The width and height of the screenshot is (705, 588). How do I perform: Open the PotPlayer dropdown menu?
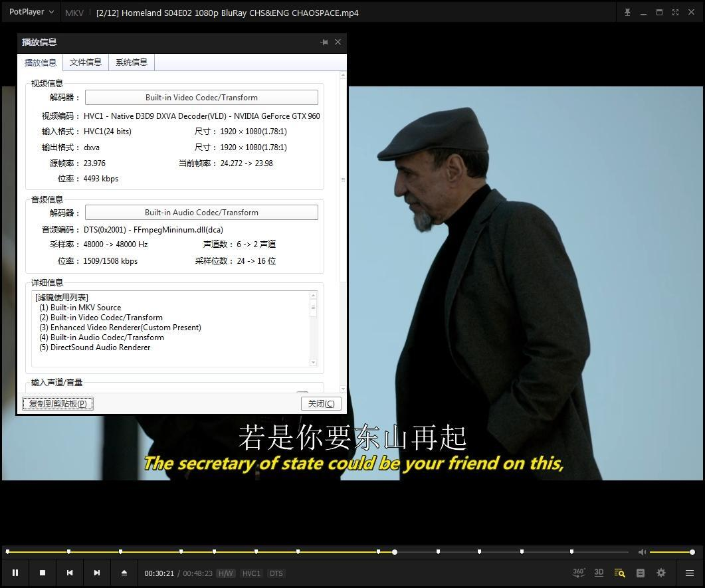30,12
